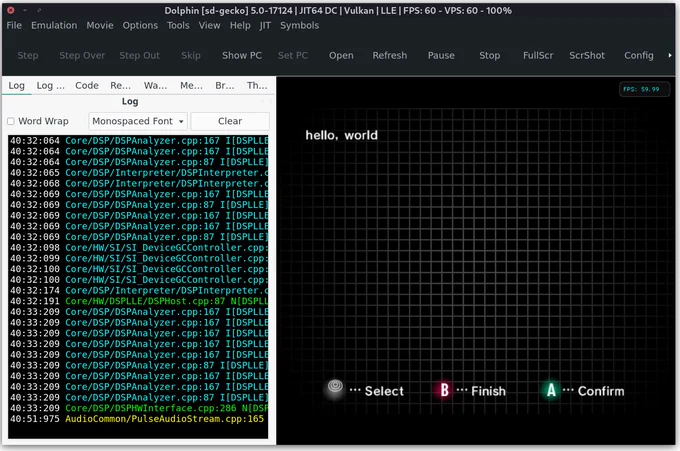Click the FPS counter overlay
680x451 pixels.
pyautogui.click(x=644, y=89)
